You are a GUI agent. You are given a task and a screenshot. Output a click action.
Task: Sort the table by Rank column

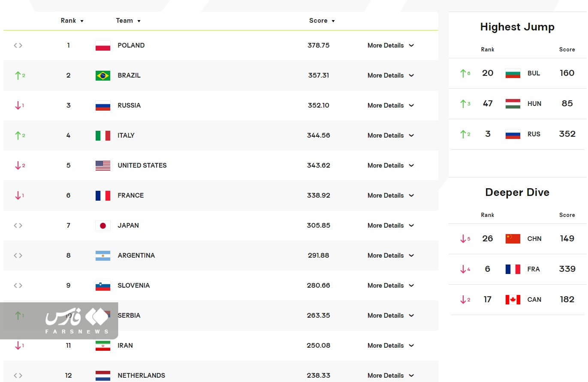coord(72,21)
